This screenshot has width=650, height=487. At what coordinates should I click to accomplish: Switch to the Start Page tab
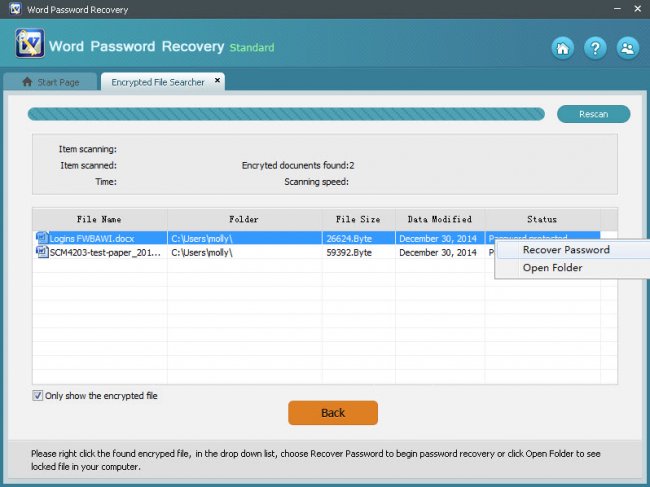50,82
